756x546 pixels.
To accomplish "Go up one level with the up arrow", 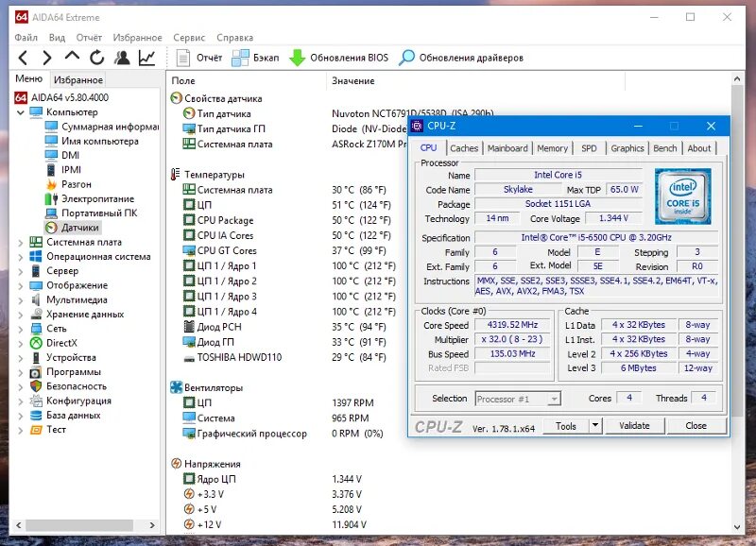I will click(72, 57).
